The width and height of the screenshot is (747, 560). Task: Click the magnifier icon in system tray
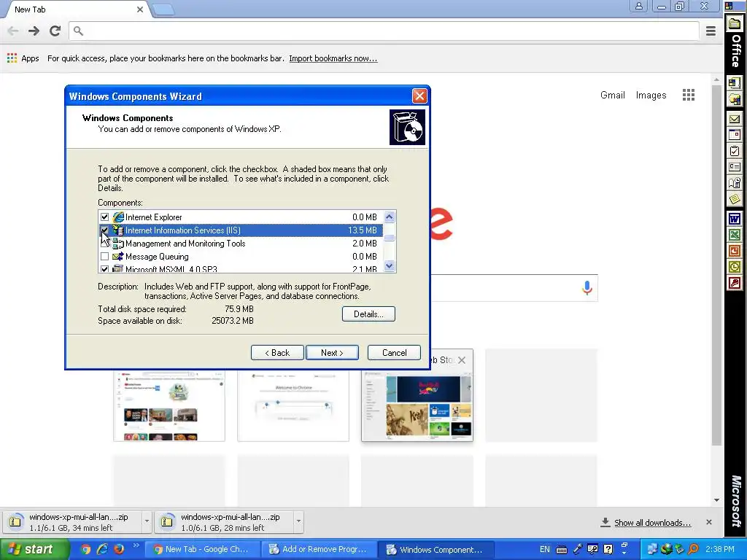[693, 549]
